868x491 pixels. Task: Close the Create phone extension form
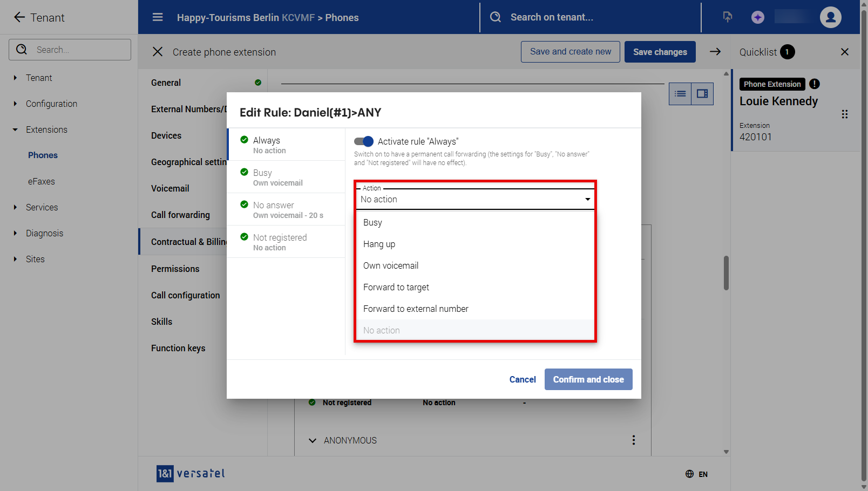(x=158, y=52)
